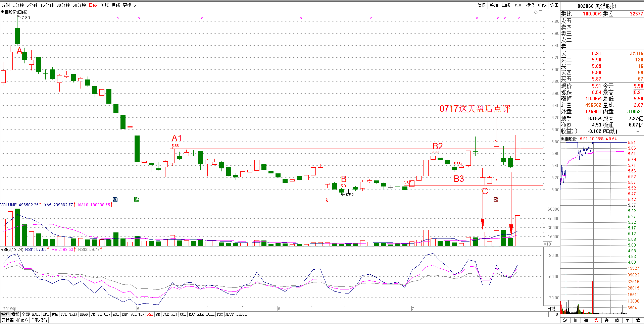Switch indicator to DMI
644x324 pixels.
[x=46, y=314]
